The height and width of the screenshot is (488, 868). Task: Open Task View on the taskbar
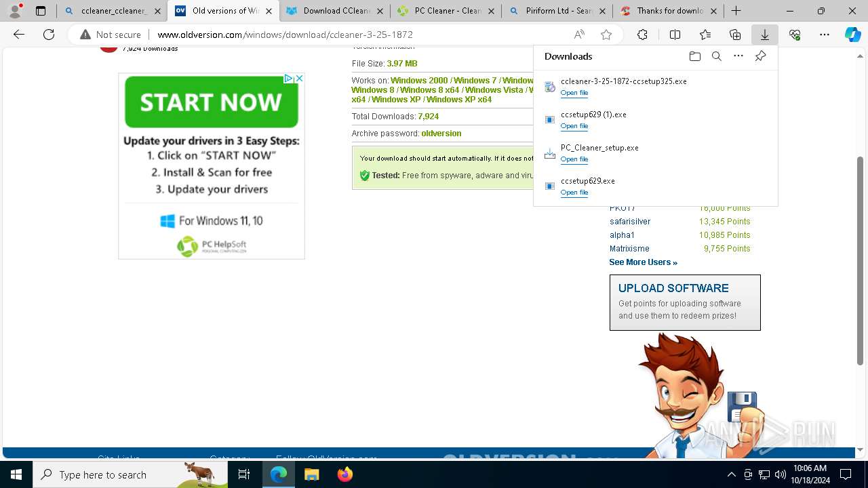coord(244,474)
